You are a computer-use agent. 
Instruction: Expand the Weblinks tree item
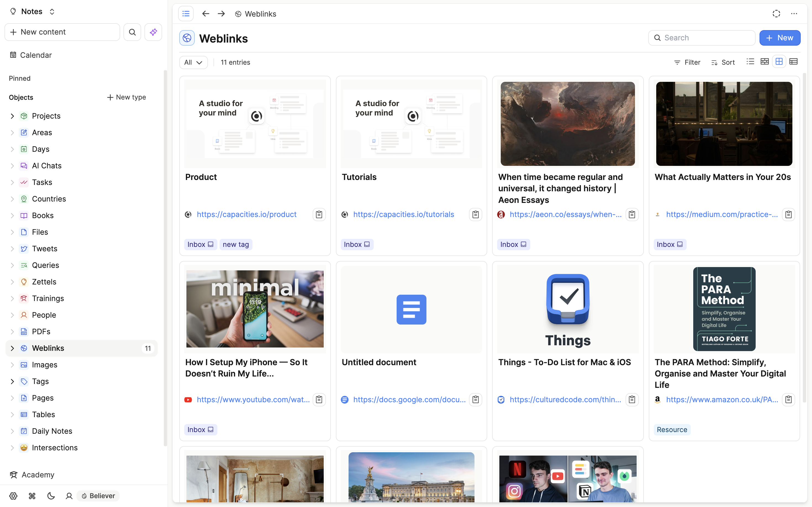12,348
